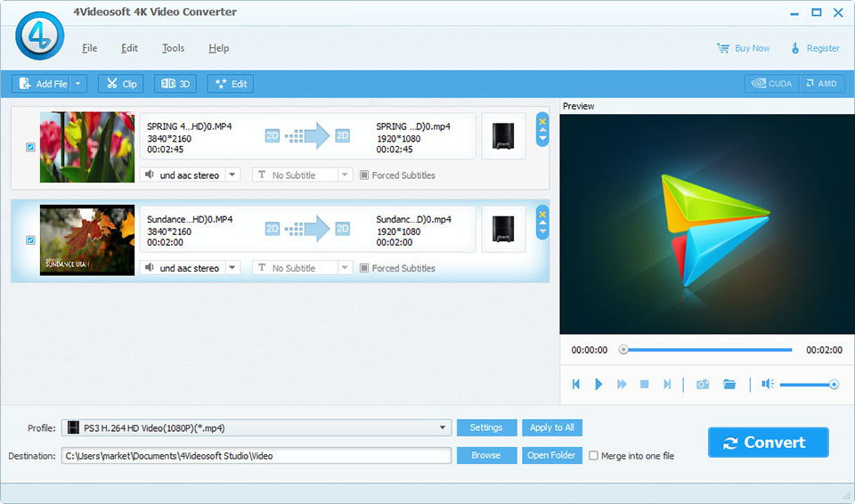The height and width of the screenshot is (504, 855).
Task: Click the Settings button
Action: click(x=486, y=427)
